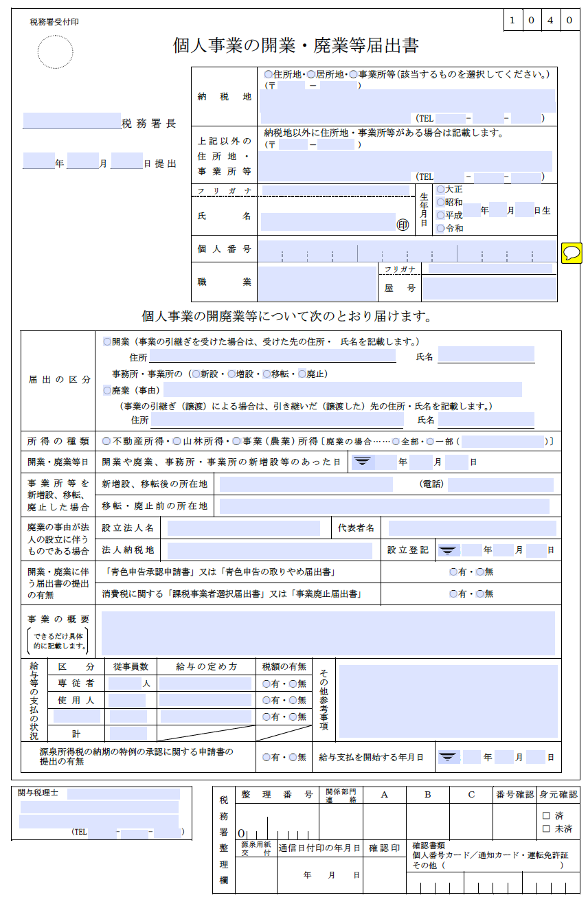Click the 設立法人名 input field
The height and width of the screenshot is (904, 588).
point(244,528)
